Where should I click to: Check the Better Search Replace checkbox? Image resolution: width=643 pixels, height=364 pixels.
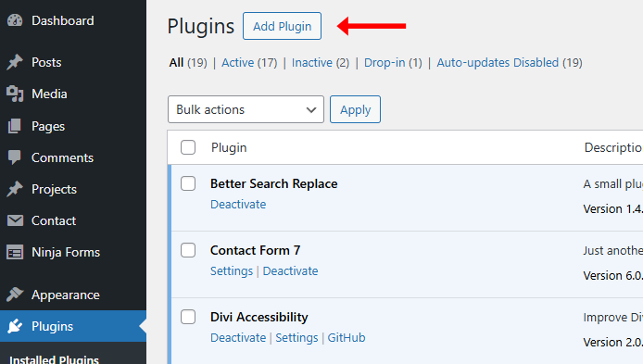188,183
